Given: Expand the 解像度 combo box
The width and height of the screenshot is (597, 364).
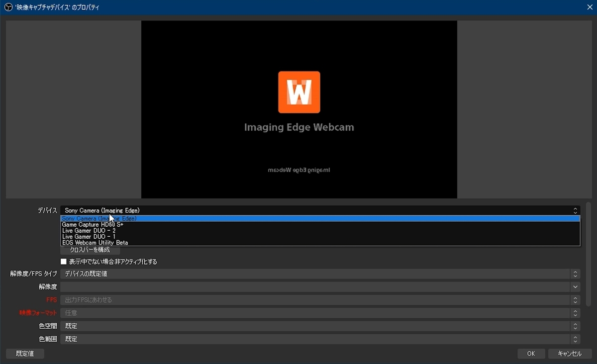Looking at the screenshot, I should [x=320, y=287].
